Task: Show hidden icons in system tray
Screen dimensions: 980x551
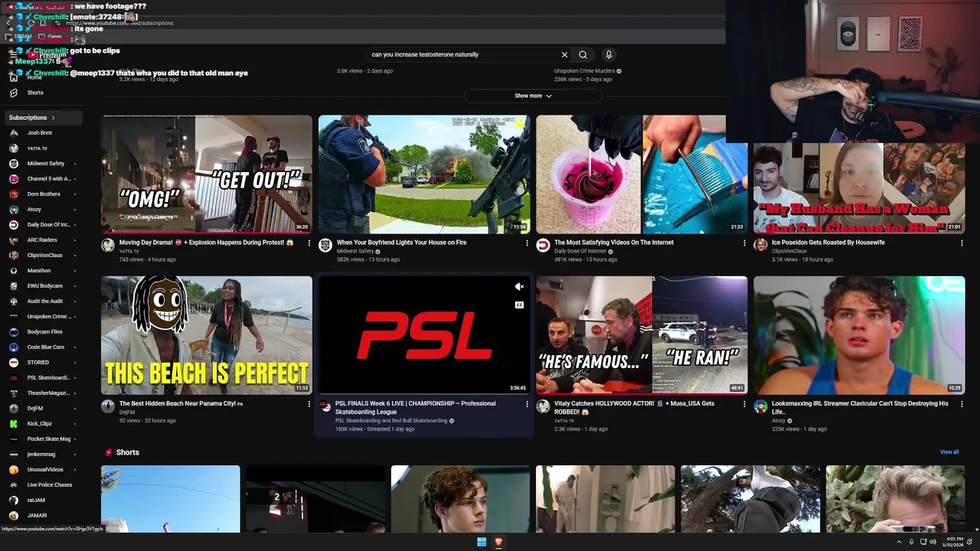Action: [x=899, y=542]
